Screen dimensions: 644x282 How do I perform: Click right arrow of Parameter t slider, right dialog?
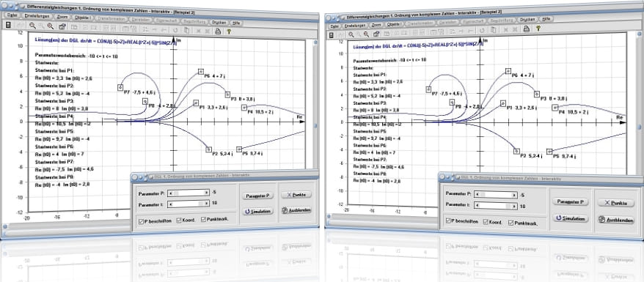tap(514, 206)
